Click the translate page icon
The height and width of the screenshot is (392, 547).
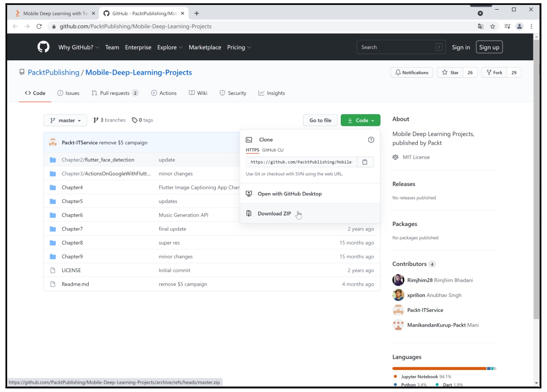tap(480, 26)
